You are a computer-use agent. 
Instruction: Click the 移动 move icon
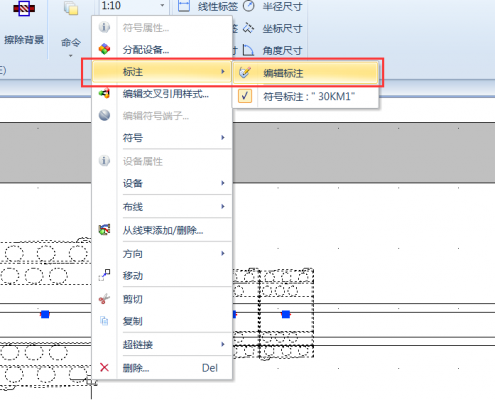coord(104,275)
